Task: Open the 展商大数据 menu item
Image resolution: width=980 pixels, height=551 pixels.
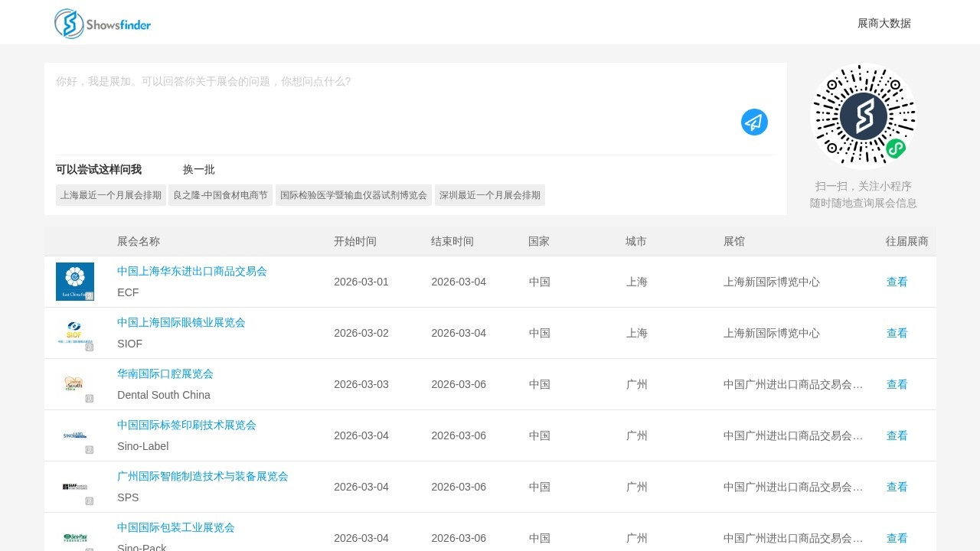Action: pyautogui.click(x=884, y=23)
